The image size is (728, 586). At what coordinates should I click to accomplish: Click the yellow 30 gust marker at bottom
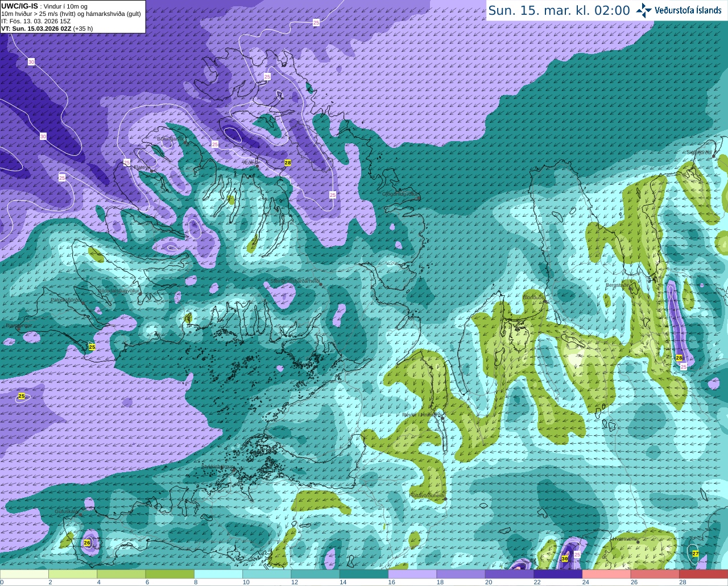tap(565, 559)
